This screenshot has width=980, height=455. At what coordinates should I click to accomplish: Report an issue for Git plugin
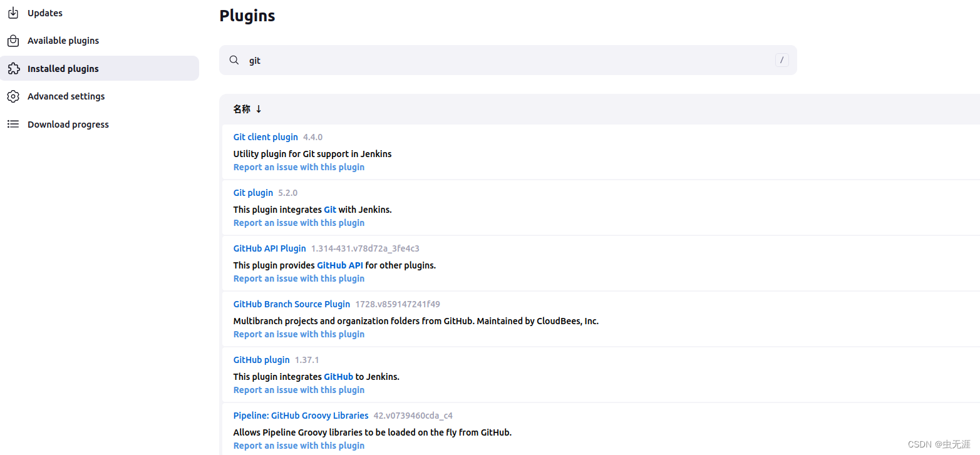299,223
